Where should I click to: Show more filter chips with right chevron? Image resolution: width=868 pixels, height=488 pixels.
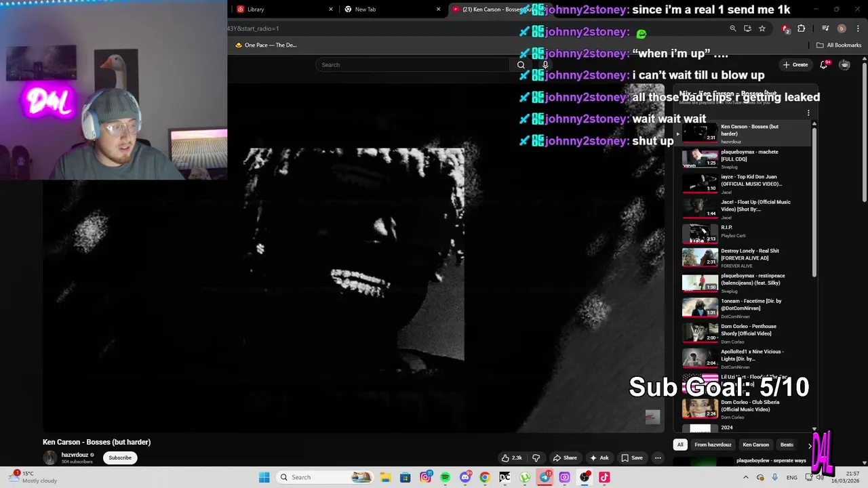[810, 445]
